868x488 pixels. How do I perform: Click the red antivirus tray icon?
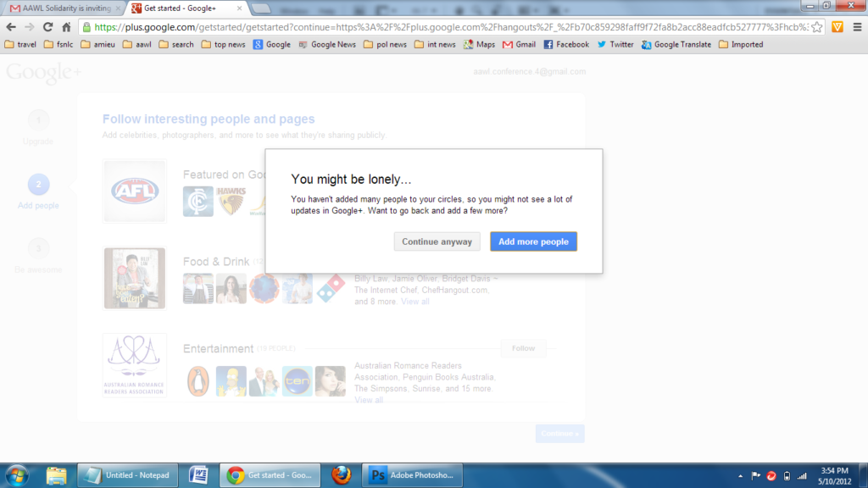[771, 476]
